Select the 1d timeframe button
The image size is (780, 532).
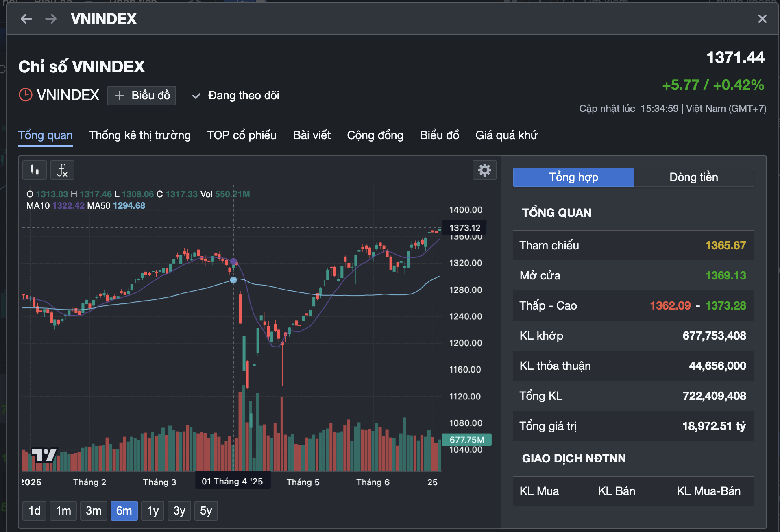[34, 510]
